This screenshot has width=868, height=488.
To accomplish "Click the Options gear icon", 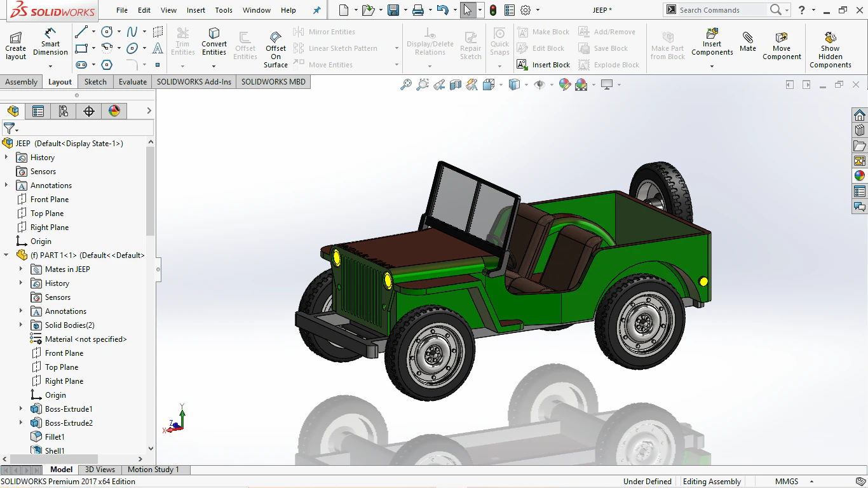I will click(526, 10).
